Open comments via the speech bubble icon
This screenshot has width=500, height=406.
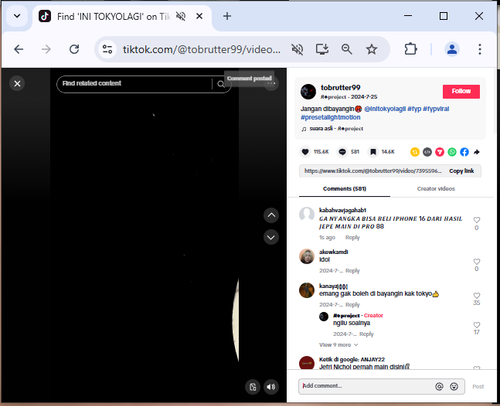[342, 152]
